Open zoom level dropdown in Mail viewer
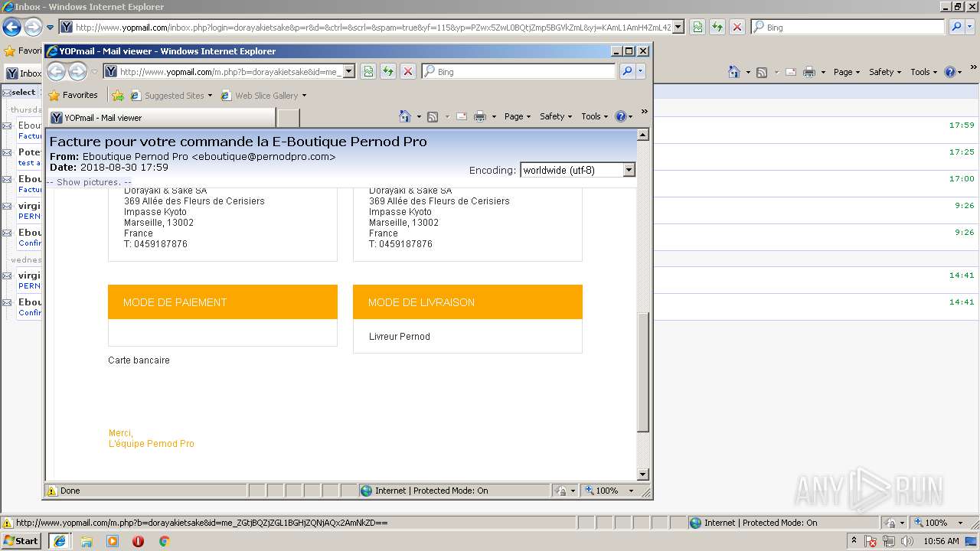 [x=632, y=491]
